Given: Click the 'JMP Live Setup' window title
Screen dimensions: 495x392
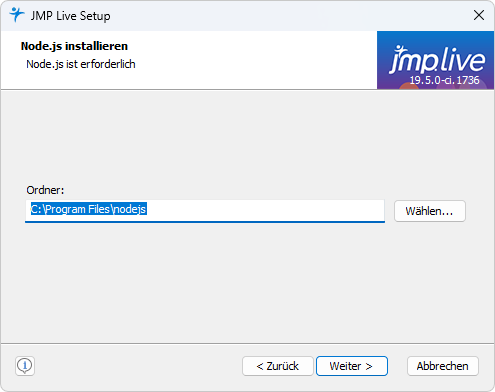Looking at the screenshot, I should [70, 16].
